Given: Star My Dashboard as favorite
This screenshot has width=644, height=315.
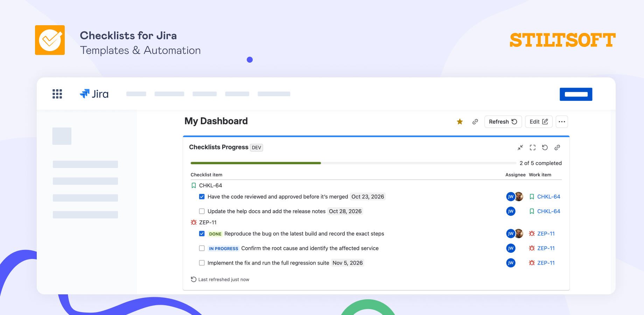Looking at the screenshot, I should point(460,121).
